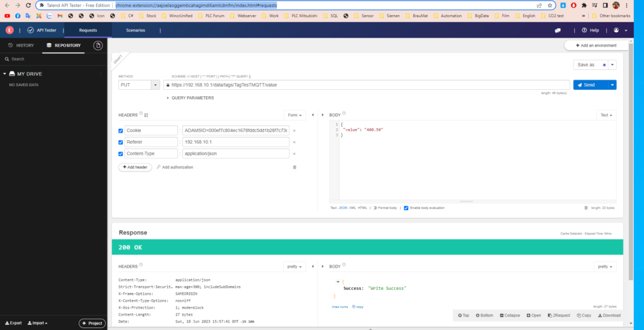644x330 pixels.
Task: Expand QUERY PARAMETERS section
Action: [x=190, y=97]
